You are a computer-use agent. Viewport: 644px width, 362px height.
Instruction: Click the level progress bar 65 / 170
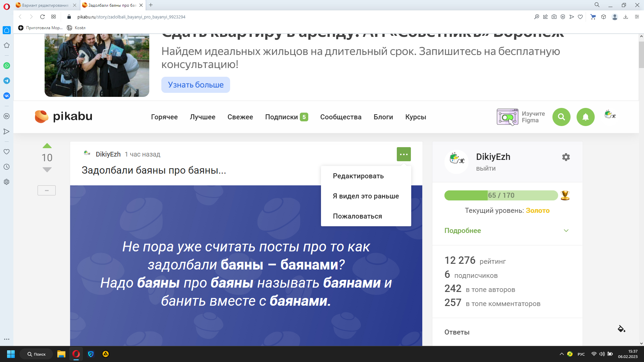pyautogui.click(x=501, y=195)
